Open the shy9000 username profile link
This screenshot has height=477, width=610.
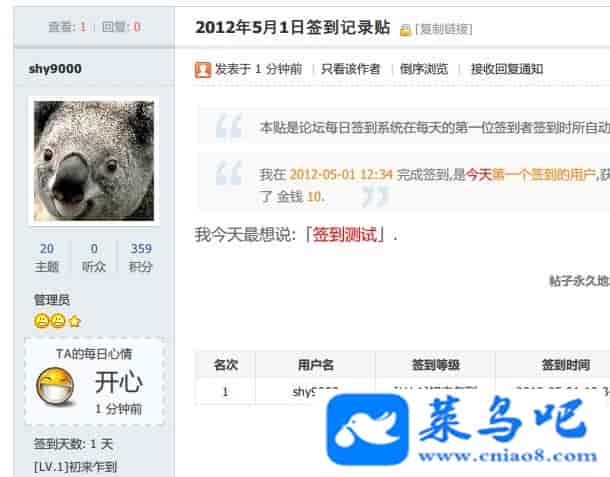[55, 69]
